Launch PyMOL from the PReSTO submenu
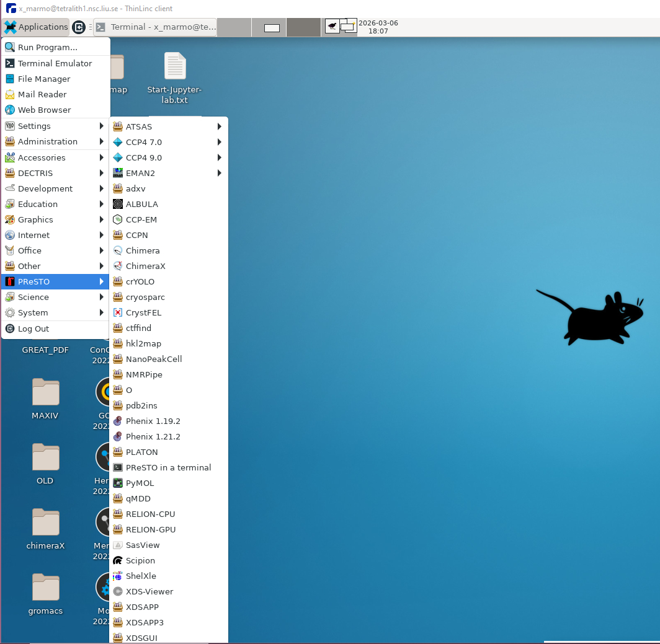The image size is (660, 644). pyautogui.click(x=140, y=483)
